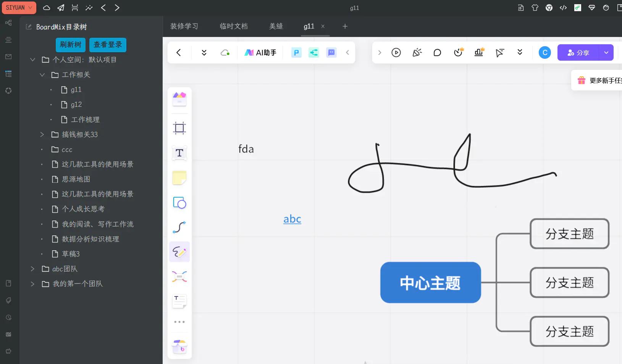622x364 pixels.
Task: Select the connector line tool
Action: [179, 227]
